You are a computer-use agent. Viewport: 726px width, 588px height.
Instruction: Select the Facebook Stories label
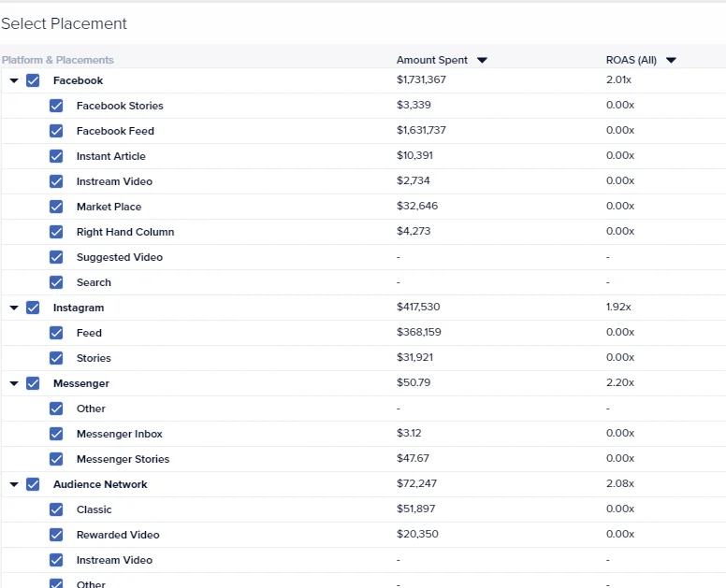120,106
